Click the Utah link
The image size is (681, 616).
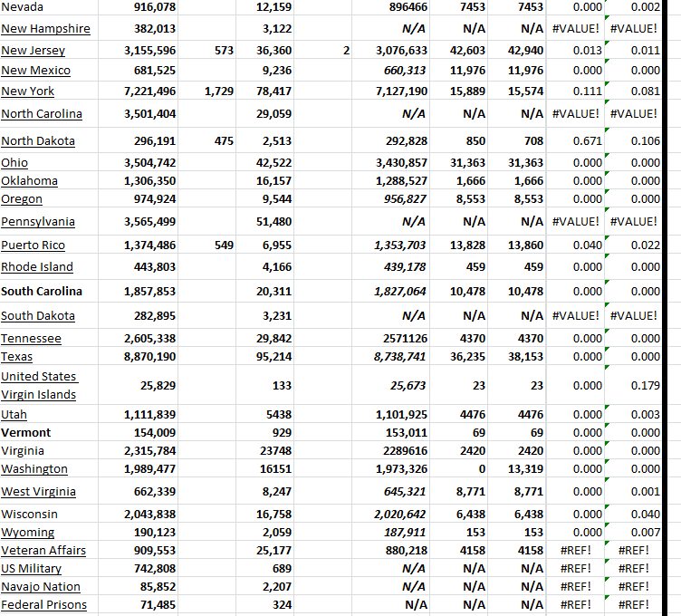(x=14, y=414)
